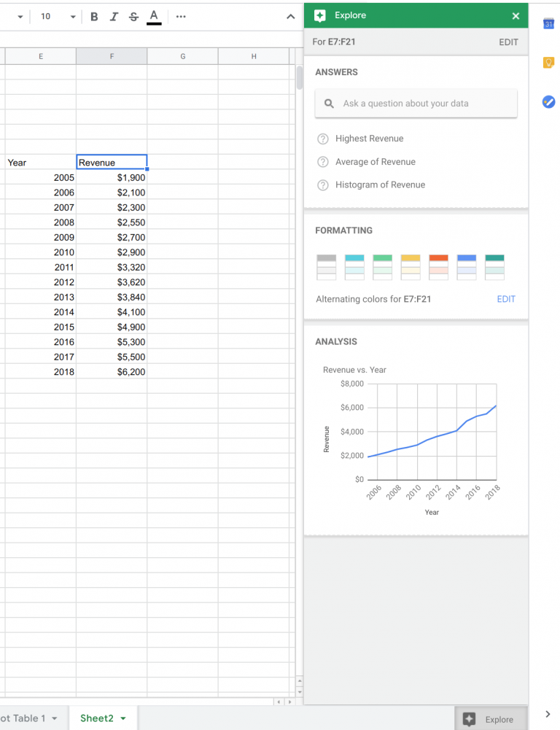Open Google Calendar from the side panel
This screenshot has height=730, width=560.
click(x=548, y=23)
